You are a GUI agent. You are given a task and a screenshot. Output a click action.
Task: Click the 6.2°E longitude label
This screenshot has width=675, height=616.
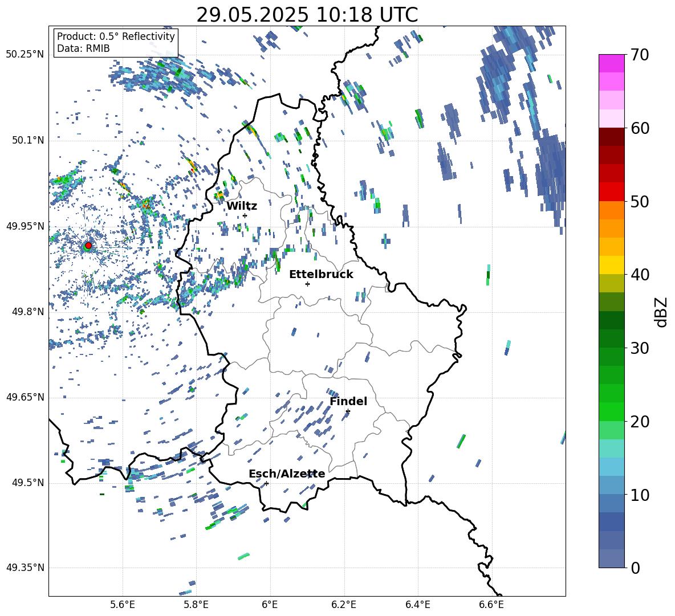click(344, 605)
